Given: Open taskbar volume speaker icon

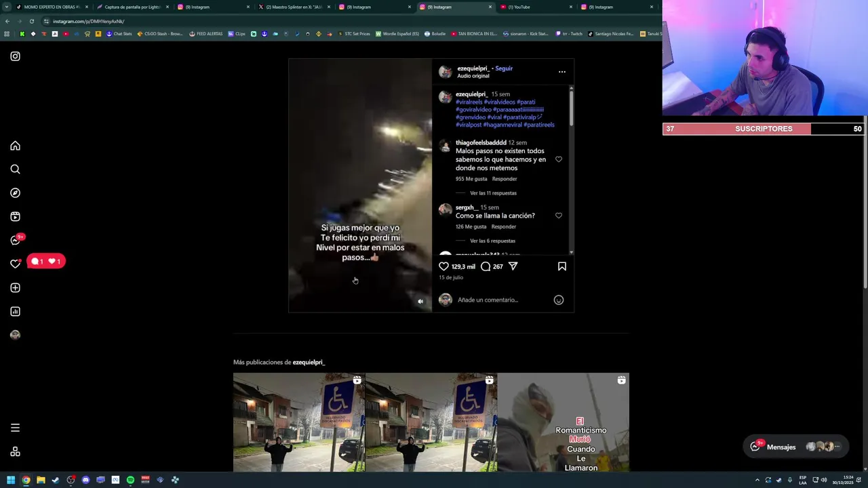Looking at the screenshot, I should (824, 480).
